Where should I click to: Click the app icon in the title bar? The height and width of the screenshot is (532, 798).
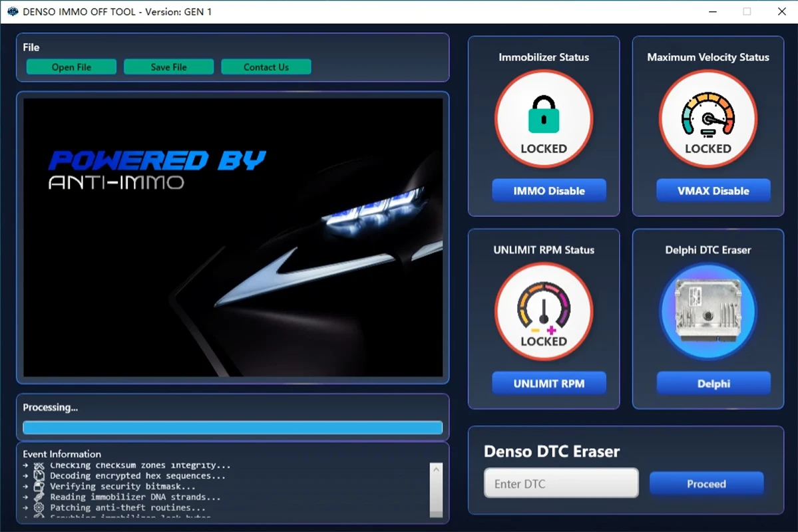(x=12, y=11)
